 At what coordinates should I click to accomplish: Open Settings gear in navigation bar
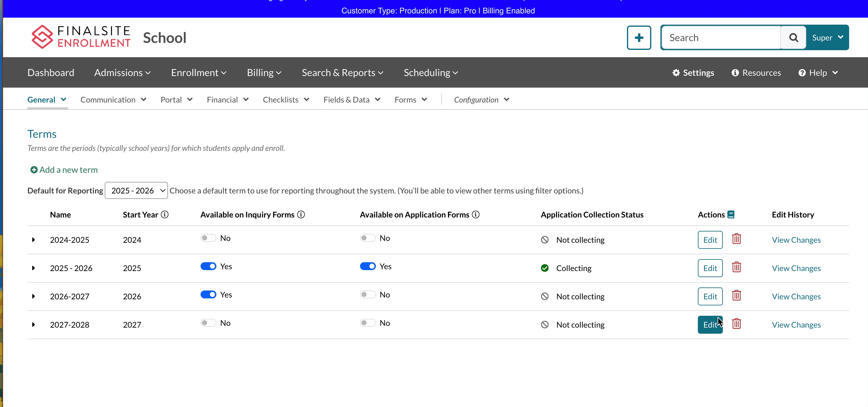(x=693, y=73)
